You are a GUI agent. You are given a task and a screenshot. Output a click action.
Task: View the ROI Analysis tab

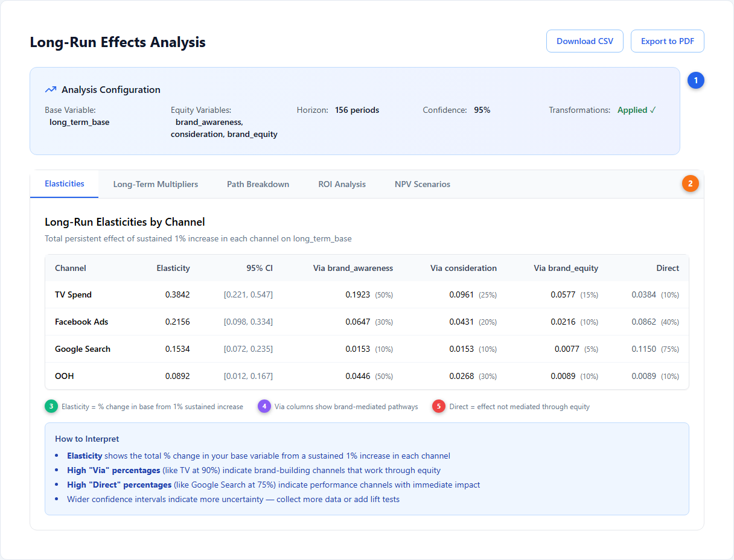click(342, 184)
